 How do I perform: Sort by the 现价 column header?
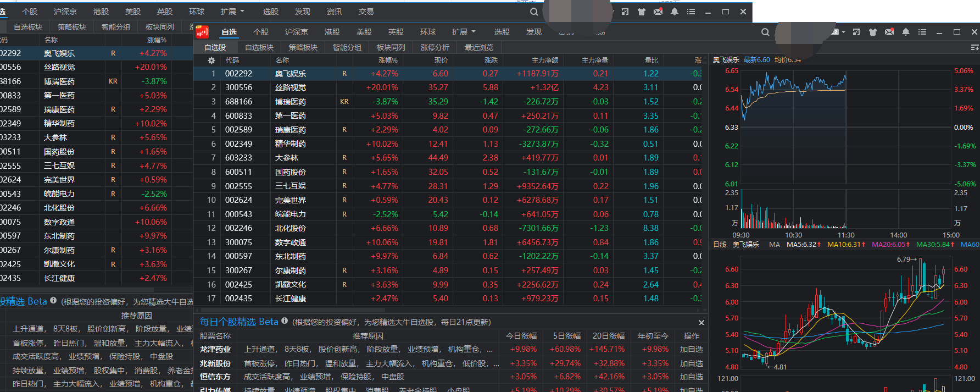(x=441, y=60)
